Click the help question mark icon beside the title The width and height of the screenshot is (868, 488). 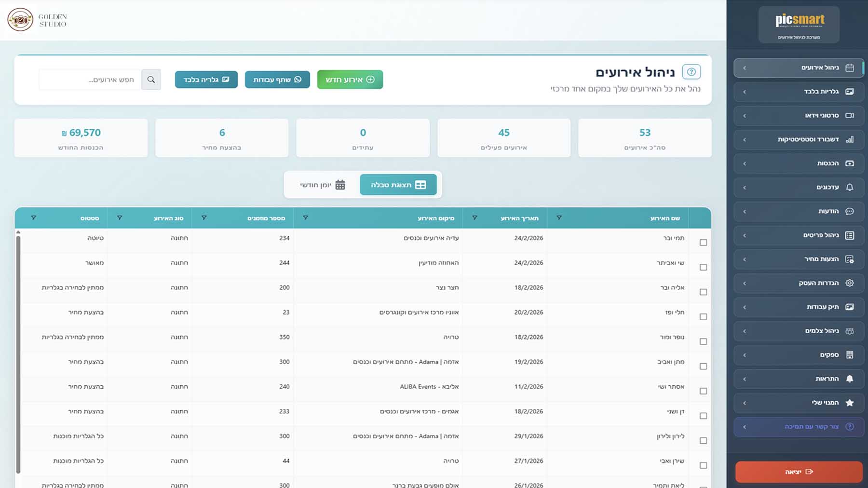[x=691, y=72]
